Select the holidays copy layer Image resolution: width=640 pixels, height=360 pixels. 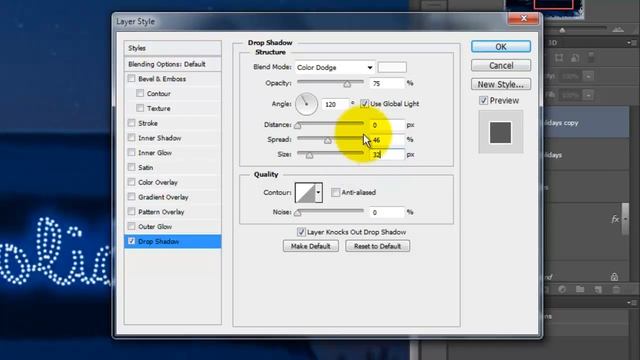pyautogui.click(x=587, y=123)
